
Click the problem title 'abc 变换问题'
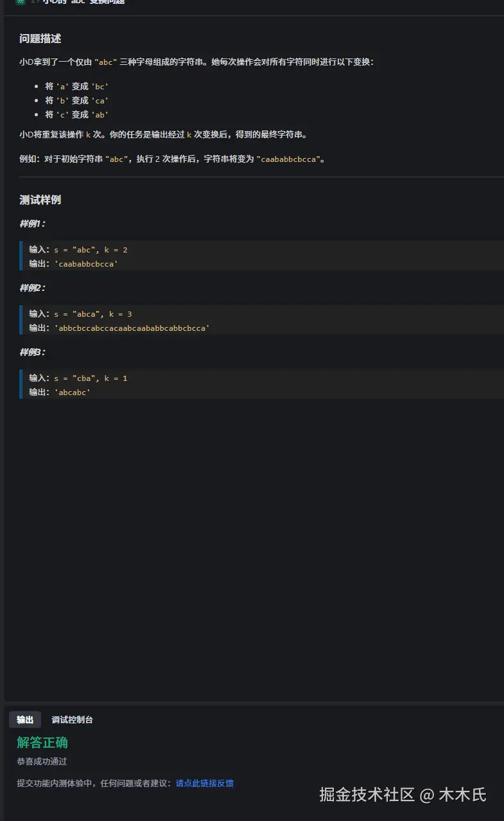(x=83, y=3)
